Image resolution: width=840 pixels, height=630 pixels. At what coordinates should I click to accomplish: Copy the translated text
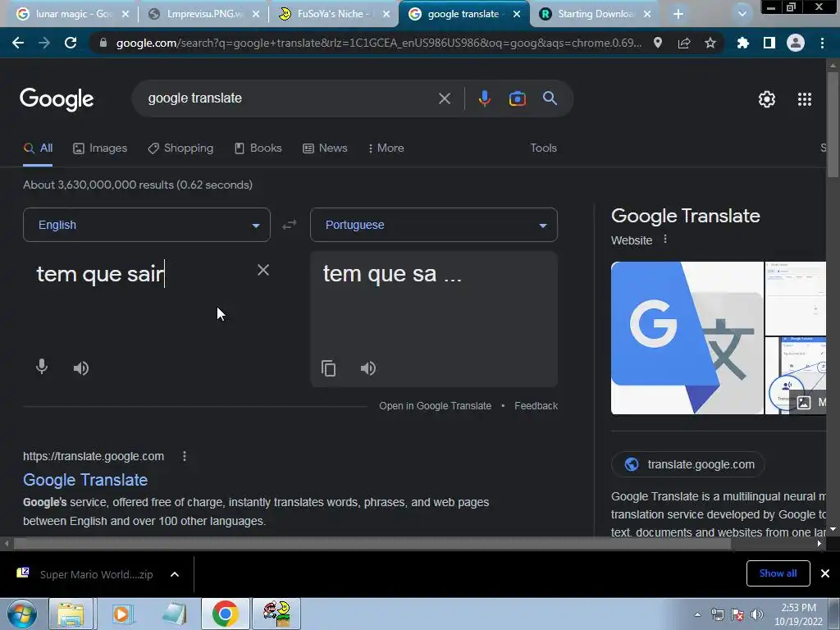coord(328,368)
